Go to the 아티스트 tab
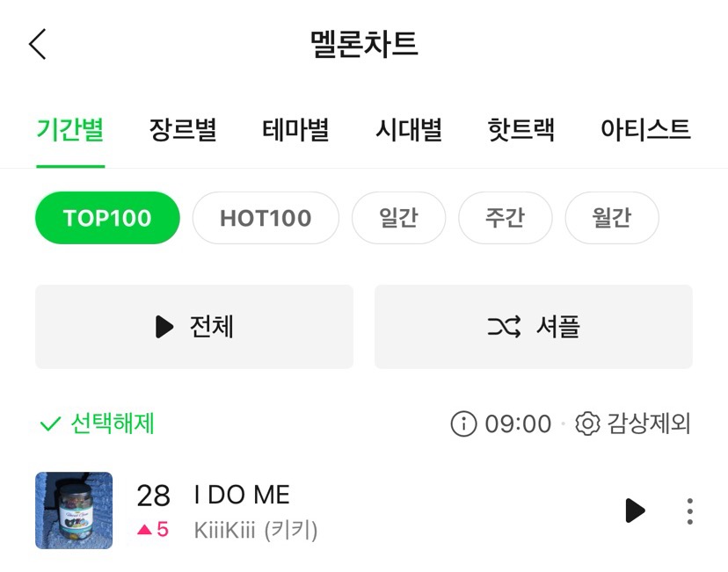Screen dimensions: 728x572 [x=644, y=130]
